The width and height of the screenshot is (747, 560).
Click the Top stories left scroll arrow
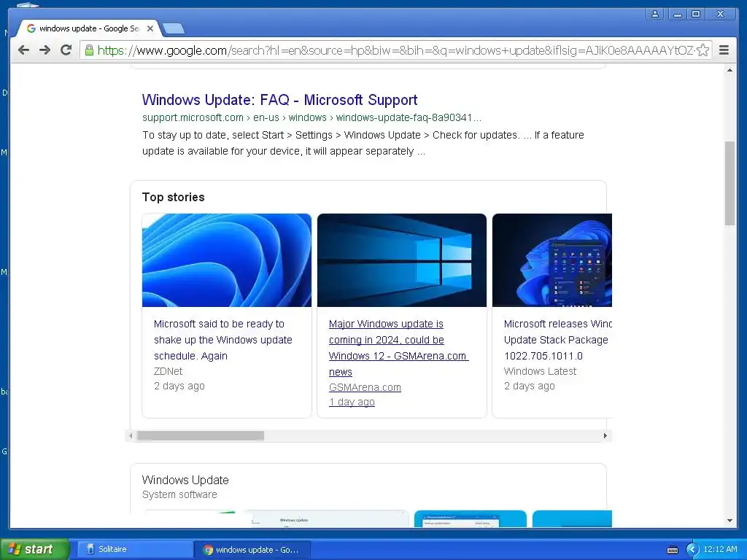[131, 436]
